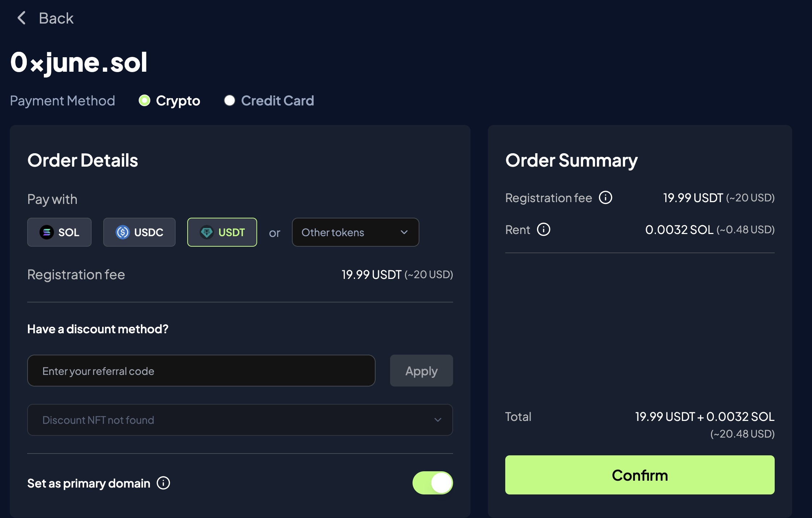
Task: Open the Other tokens dropdown
Action: [356, 232]
